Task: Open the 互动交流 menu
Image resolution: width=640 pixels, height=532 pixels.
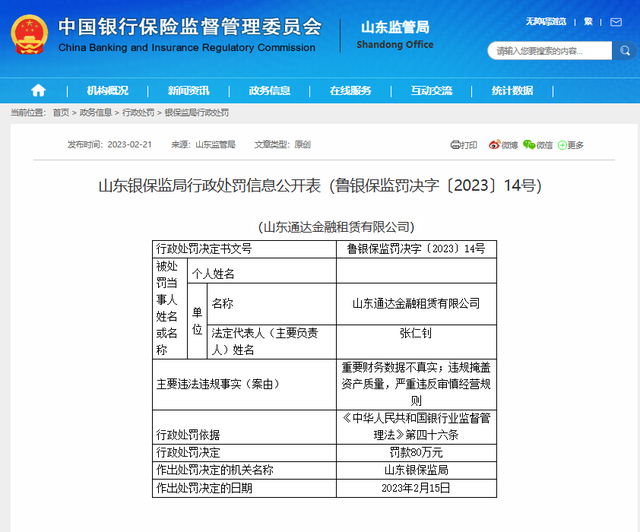Action: 431,90
